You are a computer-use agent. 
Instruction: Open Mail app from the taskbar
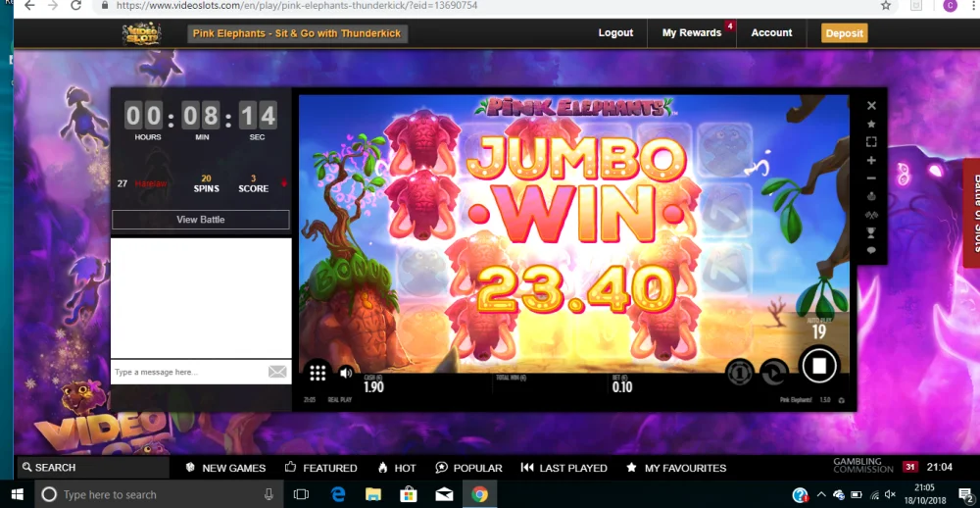444,495
